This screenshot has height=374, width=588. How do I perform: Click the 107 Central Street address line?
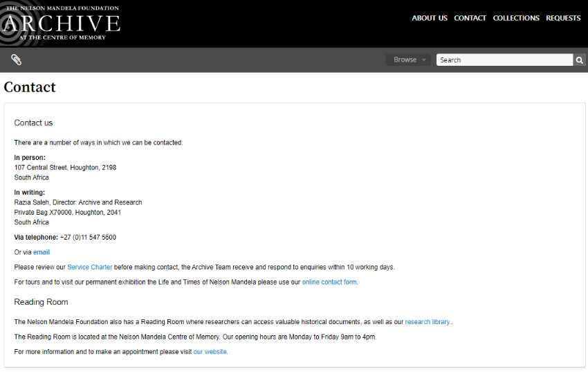(65, 168)
